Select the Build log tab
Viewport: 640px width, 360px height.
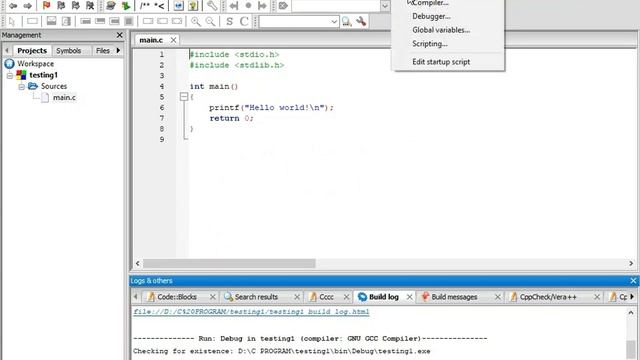[384, 297]
